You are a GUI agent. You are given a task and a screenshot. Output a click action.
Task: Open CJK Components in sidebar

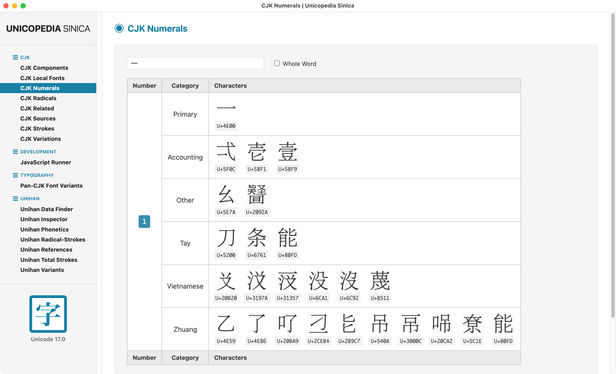pos(44,68)
